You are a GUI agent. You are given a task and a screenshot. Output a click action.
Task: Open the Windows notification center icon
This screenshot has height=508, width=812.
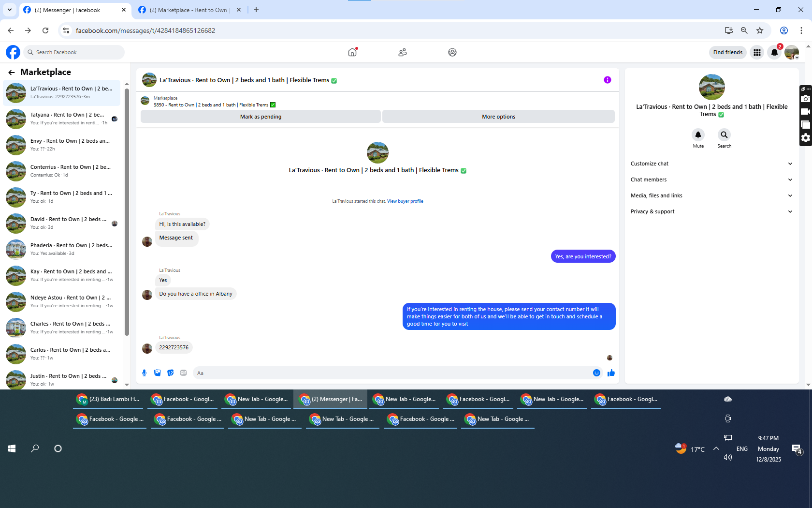[x=797, y=449]
